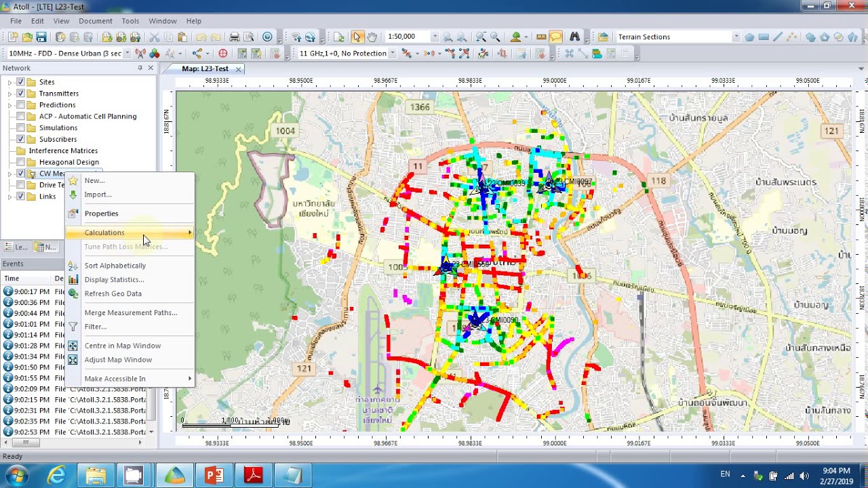Toggle the yellow tip text balloon icon

pos(555,37)
